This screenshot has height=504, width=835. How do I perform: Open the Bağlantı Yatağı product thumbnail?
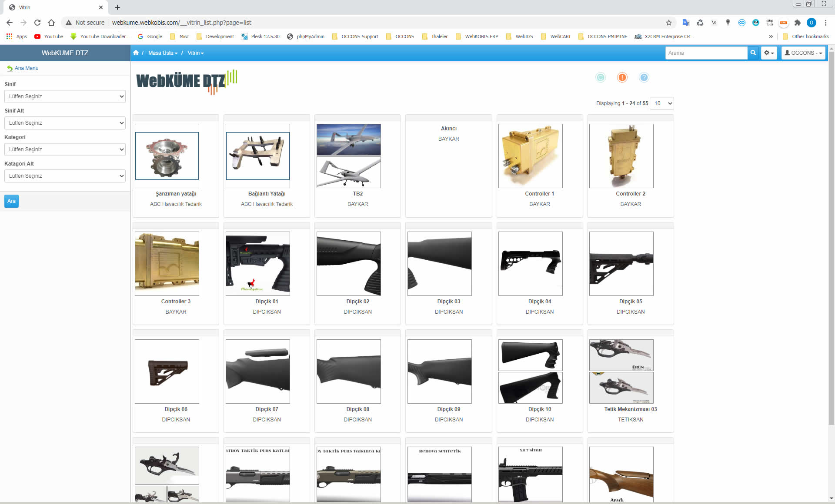pyautogui.click(x=258, y=156)
